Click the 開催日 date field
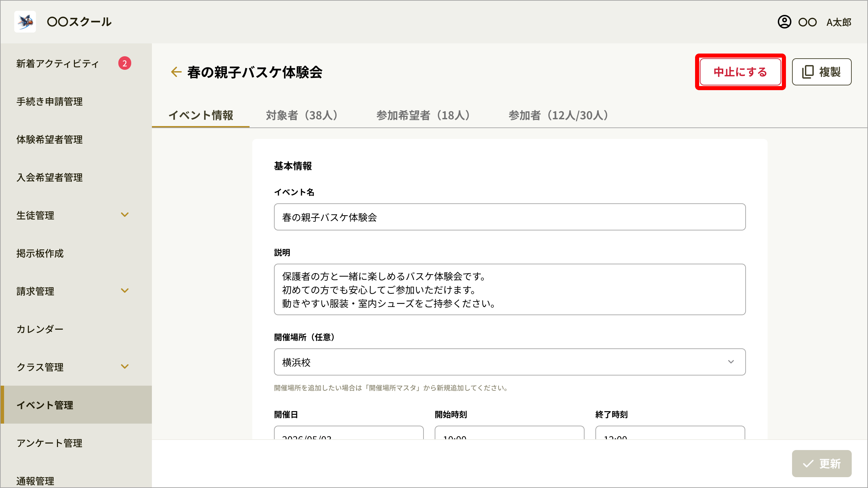This screenshot has height=488, width=868. pyautogui.click(x=349, y=433)
